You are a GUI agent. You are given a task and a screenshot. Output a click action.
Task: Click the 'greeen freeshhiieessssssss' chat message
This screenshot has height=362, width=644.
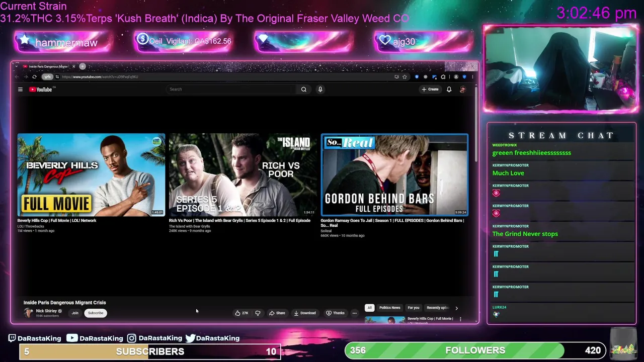(x=531, y=153)
